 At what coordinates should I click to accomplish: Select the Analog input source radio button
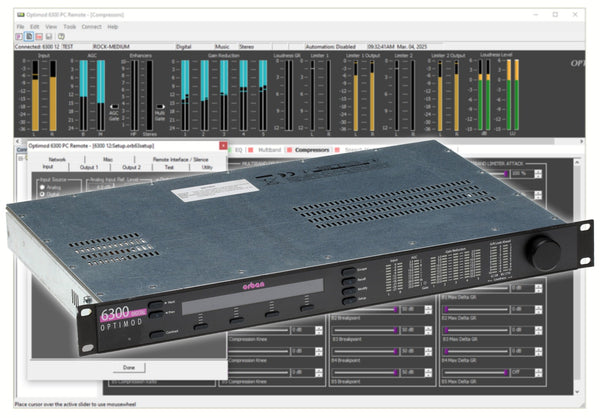point(43,186)
